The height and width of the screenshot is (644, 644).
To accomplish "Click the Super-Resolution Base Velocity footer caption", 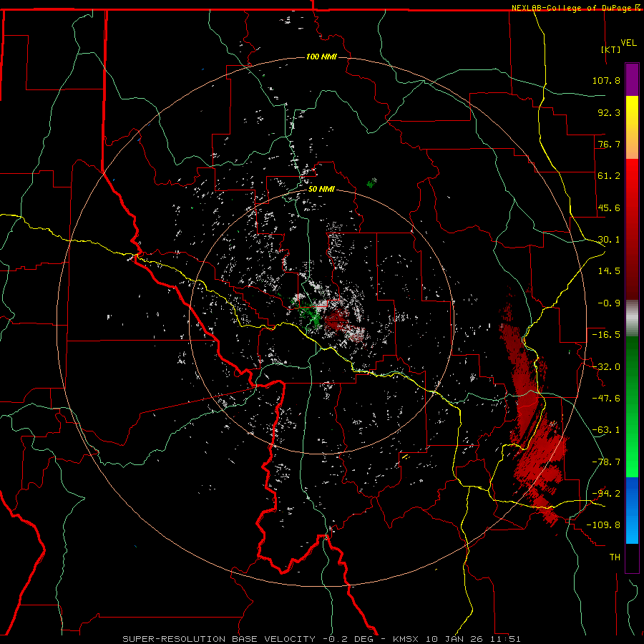I will click(x=321, y=639).
